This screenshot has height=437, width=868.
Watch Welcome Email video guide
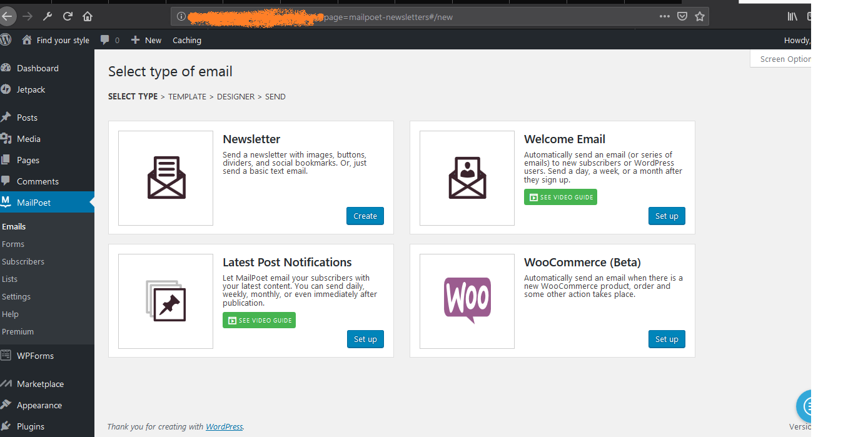click(560, 197)
